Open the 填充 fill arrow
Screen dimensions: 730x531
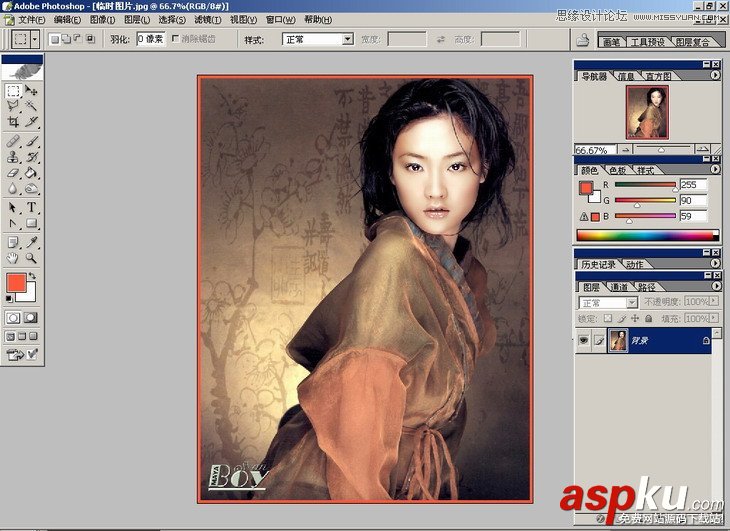(x=714, y=318)
